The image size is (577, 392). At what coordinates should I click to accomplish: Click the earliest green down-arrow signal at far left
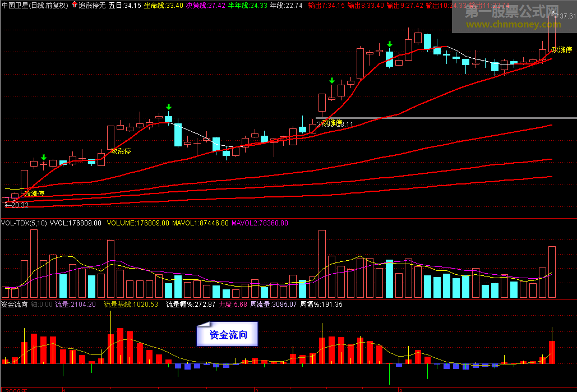[x=44, y=158]
